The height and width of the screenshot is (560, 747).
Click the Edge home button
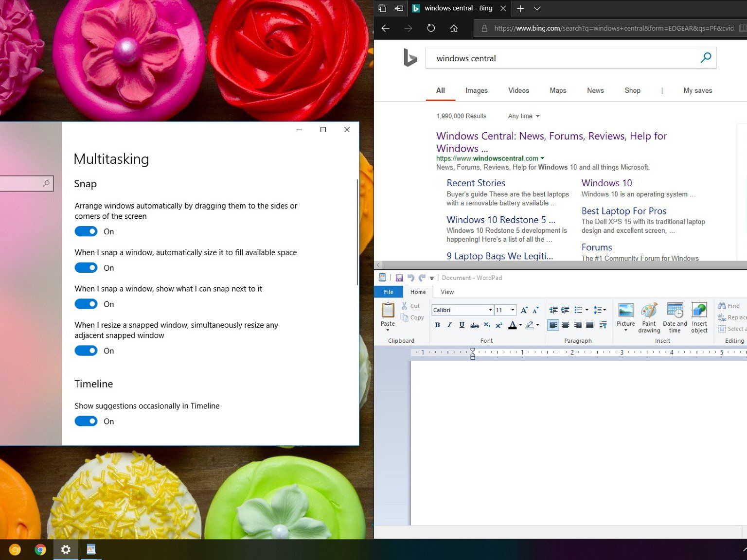pyautogui.click(x=454, y=28)
